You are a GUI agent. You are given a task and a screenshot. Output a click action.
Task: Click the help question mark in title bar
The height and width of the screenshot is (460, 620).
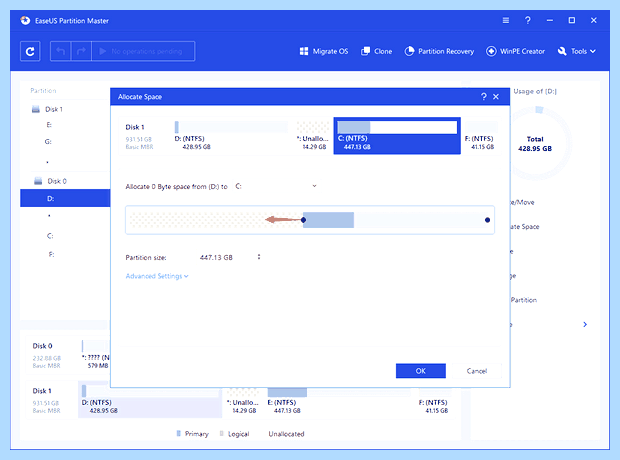point(527,20)
